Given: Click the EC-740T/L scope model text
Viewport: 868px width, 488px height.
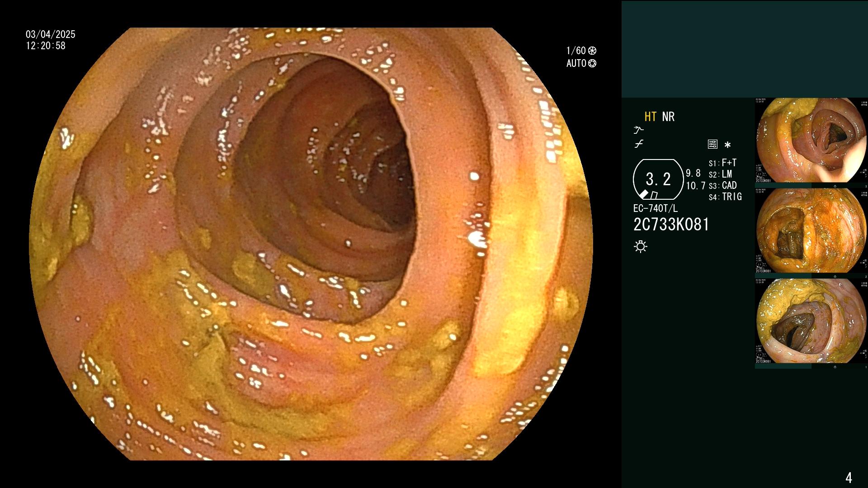Looking at the screenshot, I should click(656, 209).
